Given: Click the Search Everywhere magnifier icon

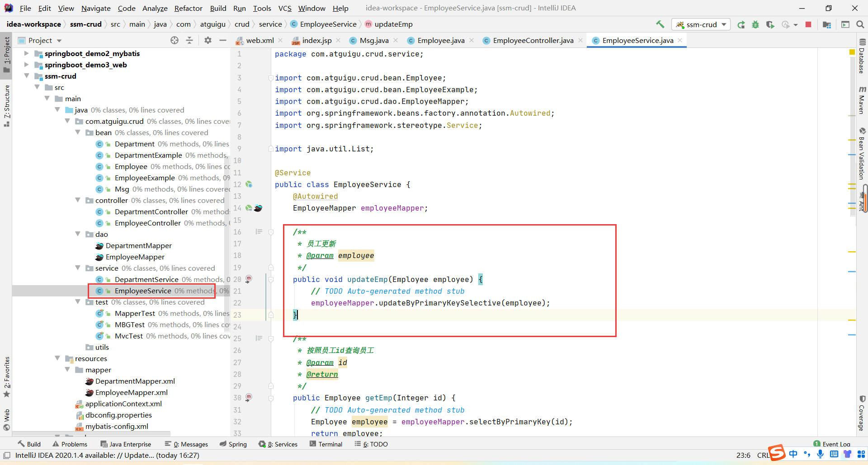Looking at the screenshot, I should pyautogui.click(x=860, y=24).
